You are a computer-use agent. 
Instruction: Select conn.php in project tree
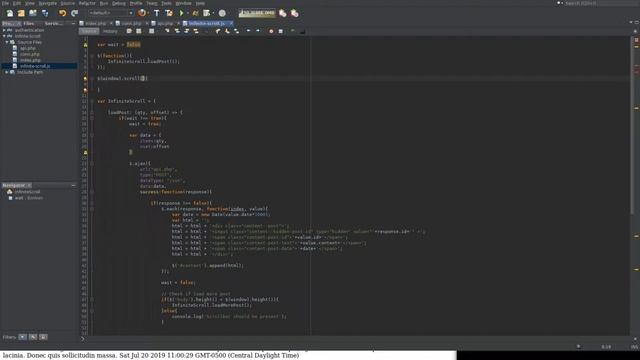pos(30,54)
